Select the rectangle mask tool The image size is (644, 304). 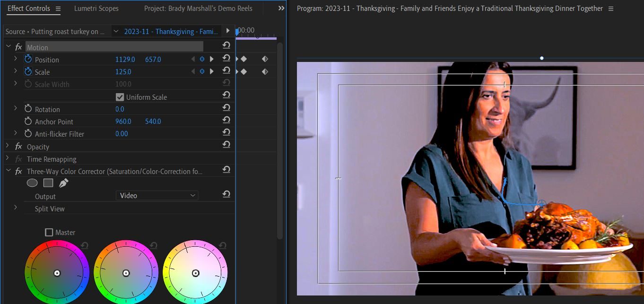click(x=48, y=183)
